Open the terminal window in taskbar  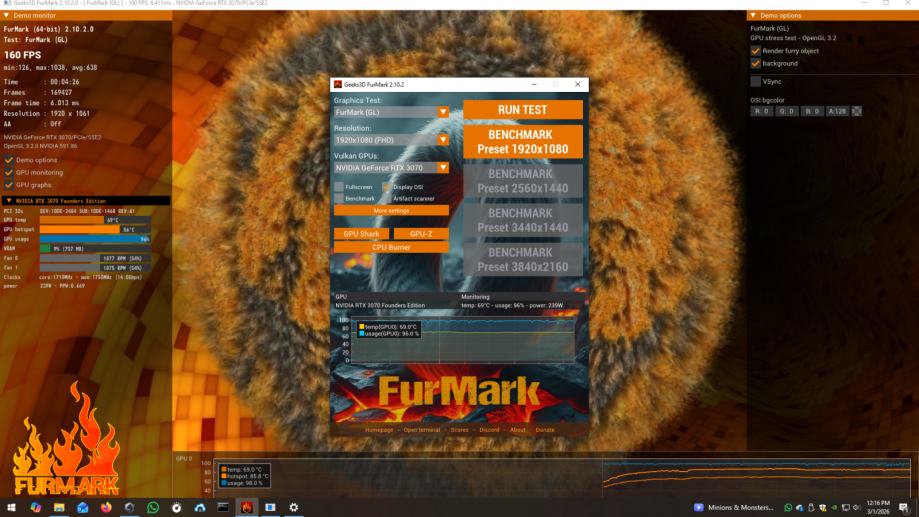223,508
